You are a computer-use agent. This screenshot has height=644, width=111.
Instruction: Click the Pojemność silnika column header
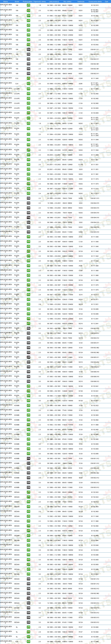[x=40, y=2]
